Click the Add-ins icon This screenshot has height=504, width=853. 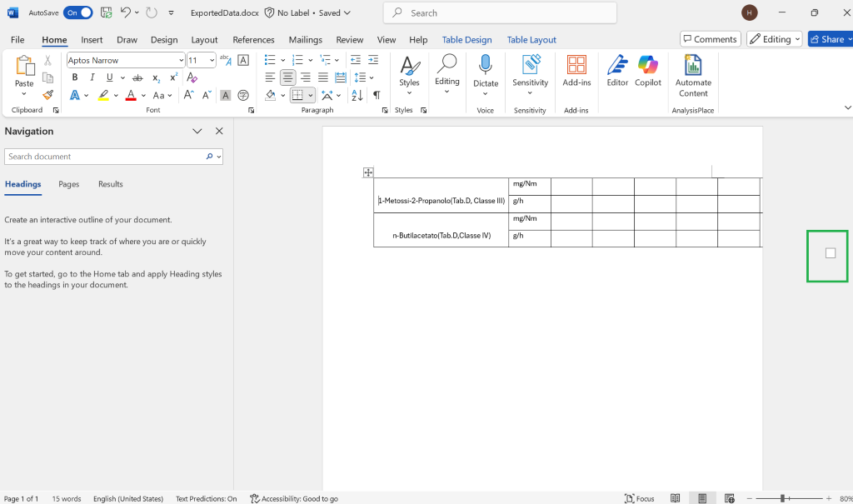pyautogui.click(x=576, y=65)
